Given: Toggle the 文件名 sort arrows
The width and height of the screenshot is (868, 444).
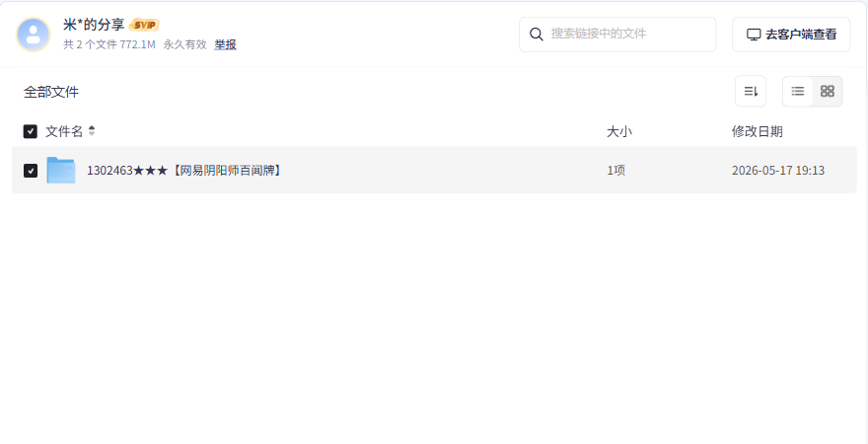Looking at the screenshot, I should [x=92, y=131].
